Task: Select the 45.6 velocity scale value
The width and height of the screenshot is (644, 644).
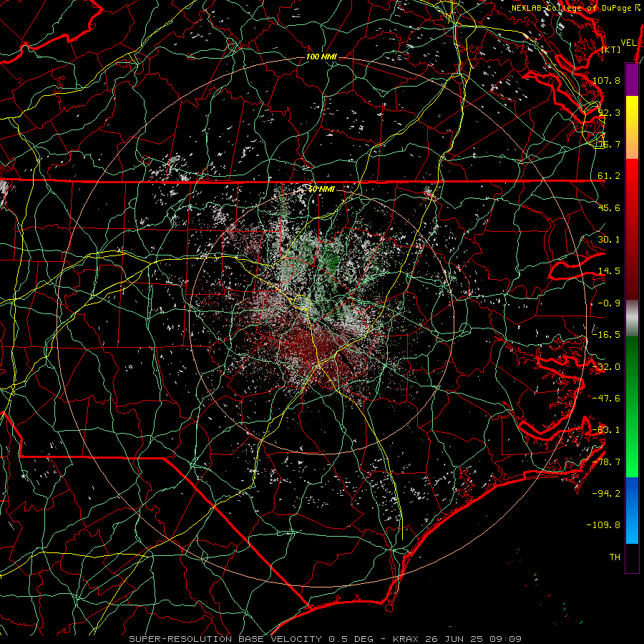Action: click(x=609, y=208)
